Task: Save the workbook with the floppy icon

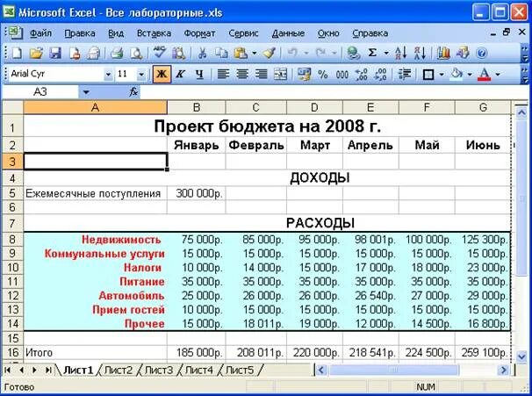Action: (x=55, y=54)
